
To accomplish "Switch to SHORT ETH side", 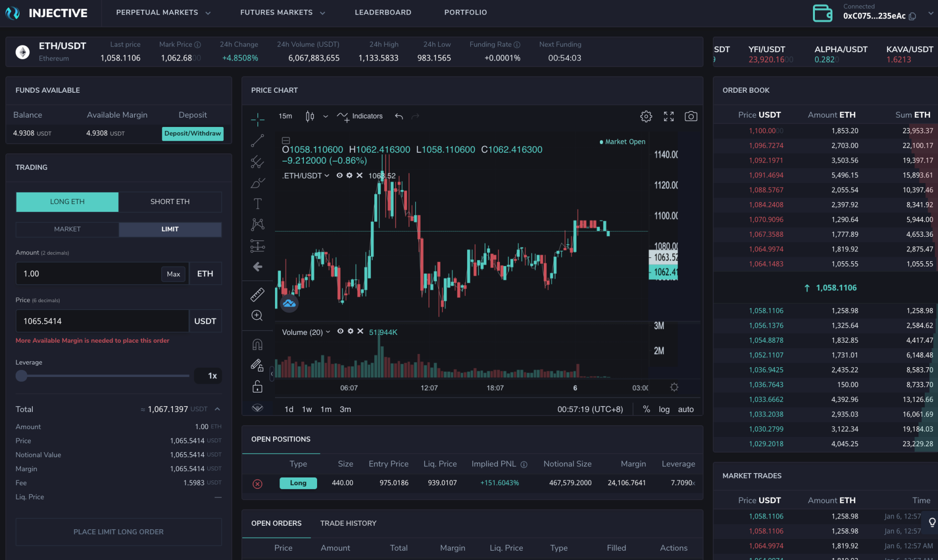I will click(170, 202).
